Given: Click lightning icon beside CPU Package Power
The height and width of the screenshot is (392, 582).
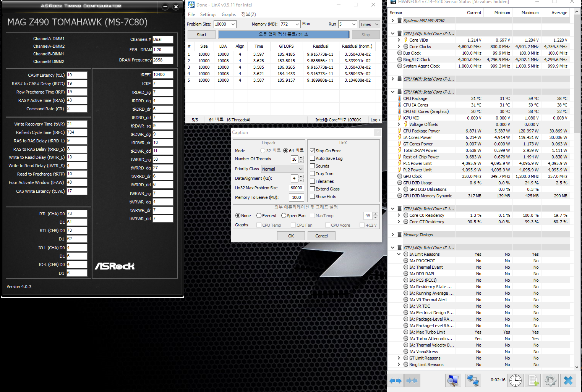Looking at the screenshot, I should [400, 131].
